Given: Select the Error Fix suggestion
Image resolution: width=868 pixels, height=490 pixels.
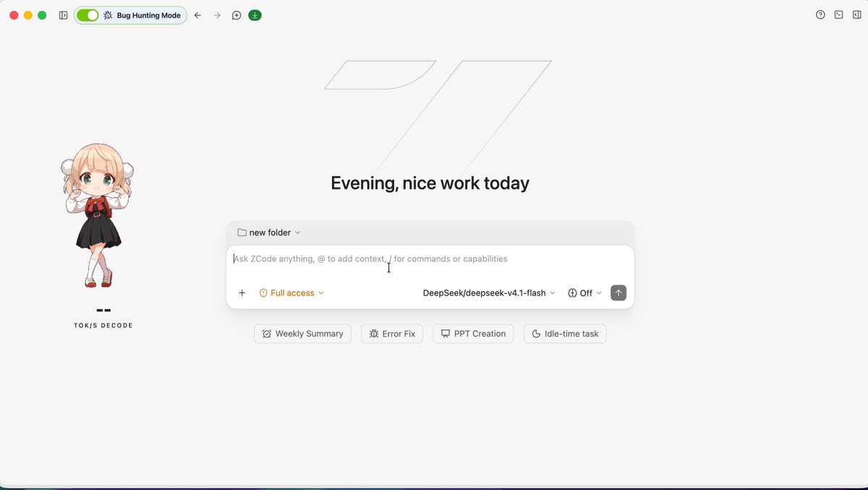Looking at the screenshot, I should [x=392, y=334].
